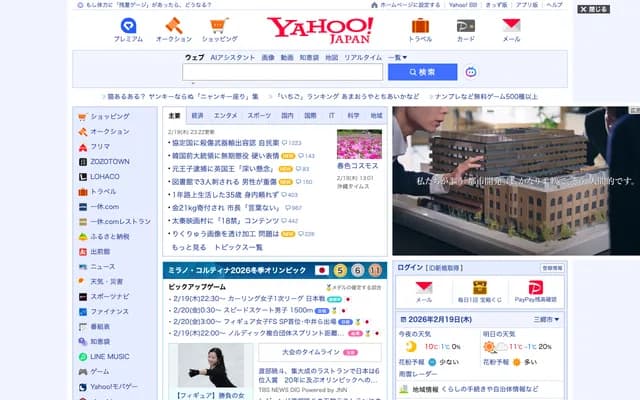This screenshot has width=640, height=400.
Task: Open the プレミアム icon in header
Action: [128, 26]
